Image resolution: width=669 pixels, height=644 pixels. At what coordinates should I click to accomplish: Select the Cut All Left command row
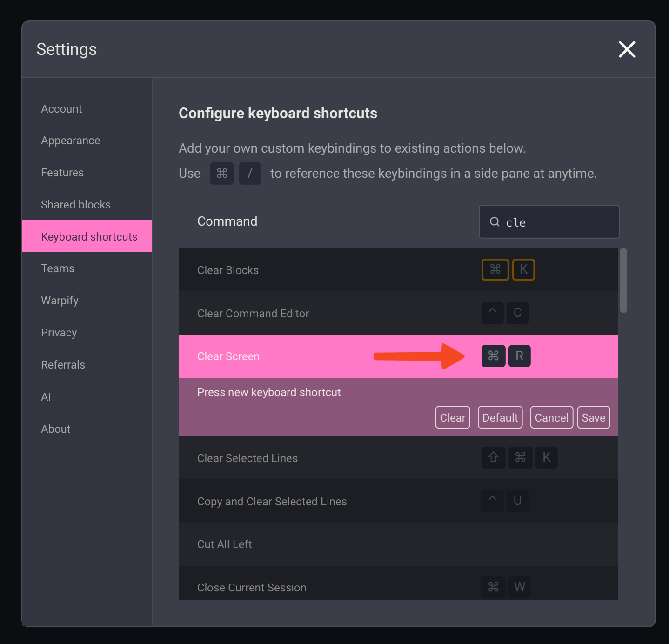(x=398, y=544)
